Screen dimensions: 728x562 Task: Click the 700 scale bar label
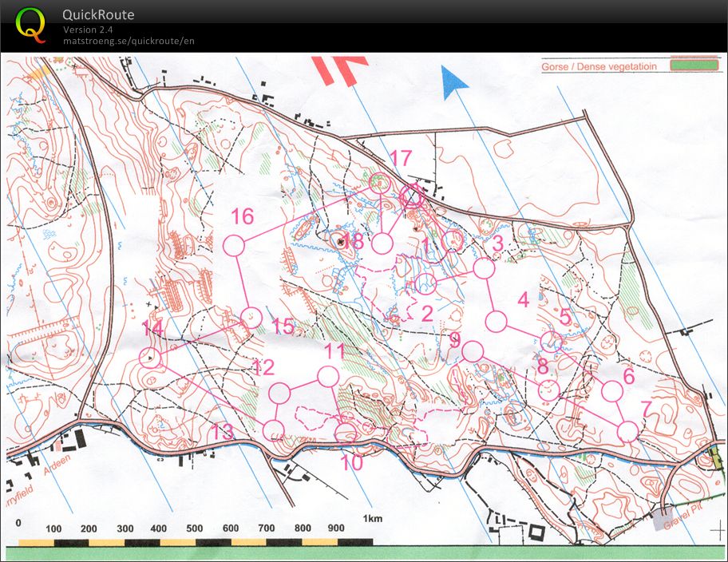[266, 528]
